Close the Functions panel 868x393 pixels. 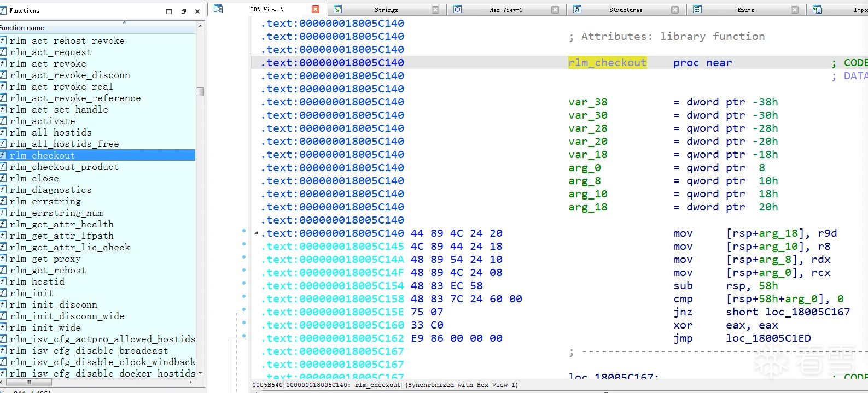[x=197, y=11]
